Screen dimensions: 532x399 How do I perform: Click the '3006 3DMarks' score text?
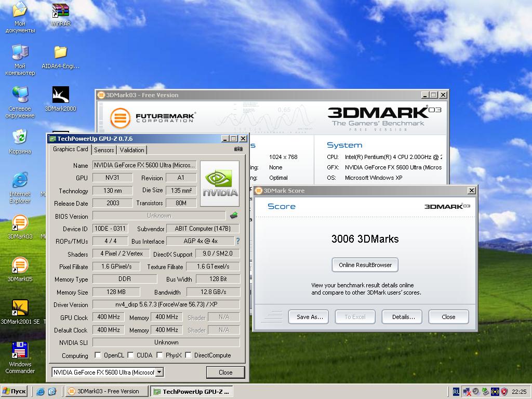[x=365, y=239]
